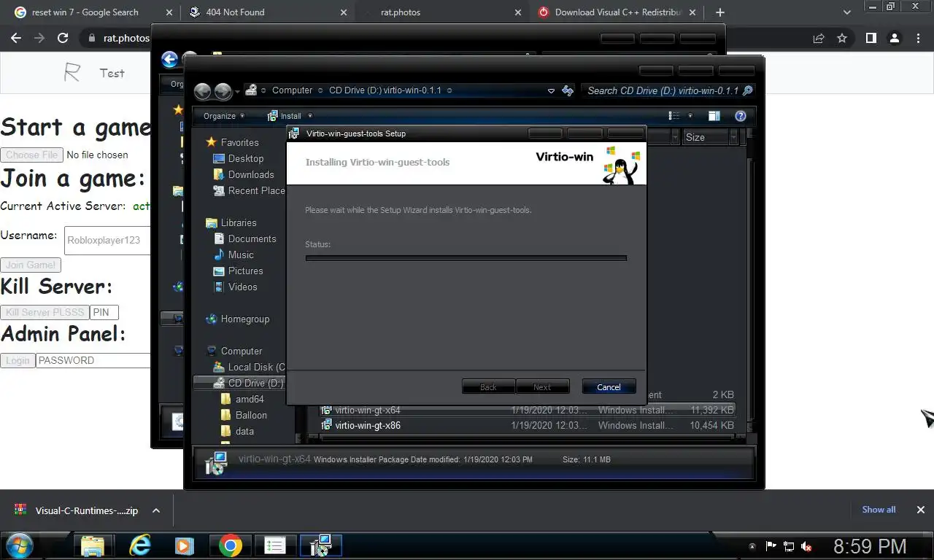Focus the PASSWORD input field
This screenshot has width=934, height=560.
(93, 360)
